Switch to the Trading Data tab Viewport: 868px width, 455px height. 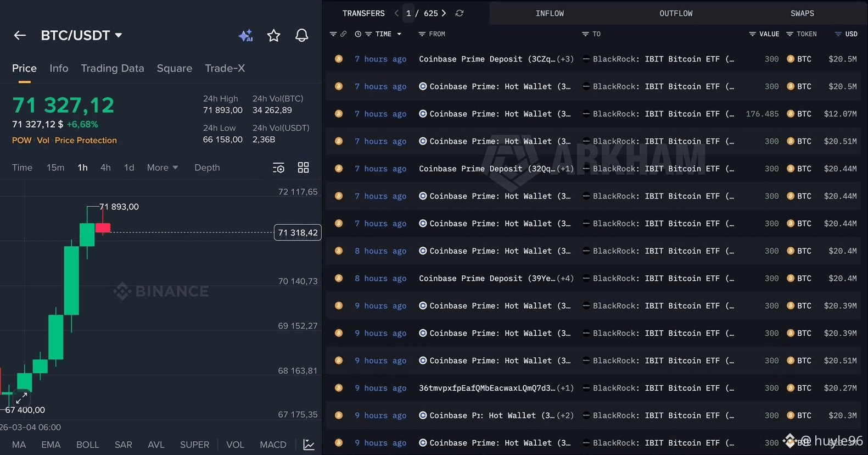click(112, 68)
